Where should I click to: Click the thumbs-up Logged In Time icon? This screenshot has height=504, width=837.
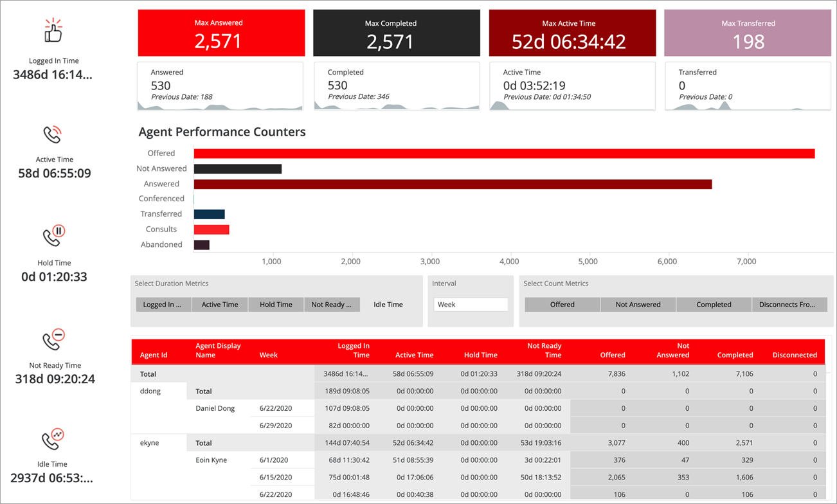point(53,30)
